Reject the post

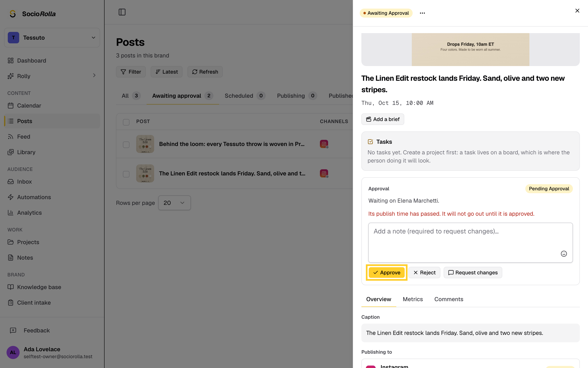tap(424, 273)
